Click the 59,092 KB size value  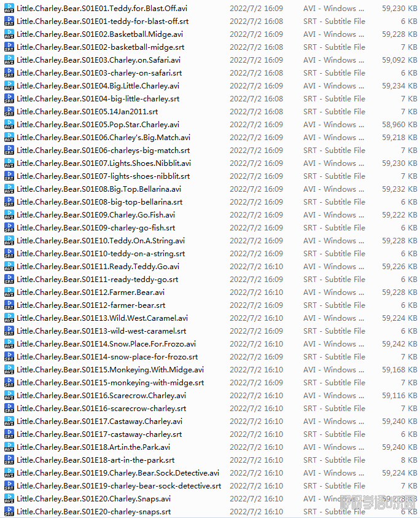400,60
